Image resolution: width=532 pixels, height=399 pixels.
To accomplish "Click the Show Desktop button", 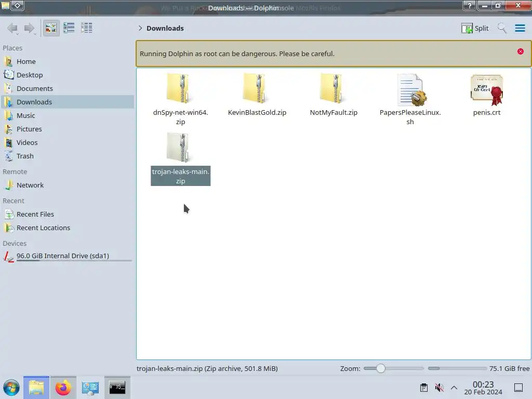I will coord(518,388).
